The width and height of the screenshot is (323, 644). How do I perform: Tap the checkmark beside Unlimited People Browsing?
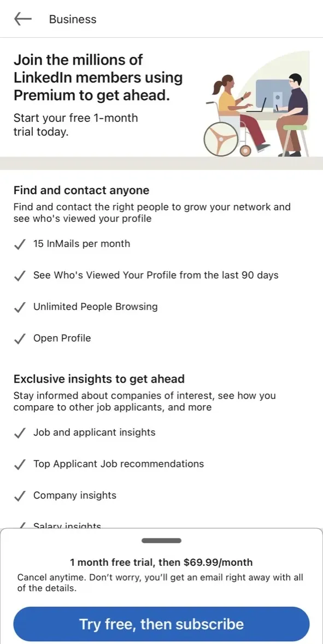tap(19, 308)
